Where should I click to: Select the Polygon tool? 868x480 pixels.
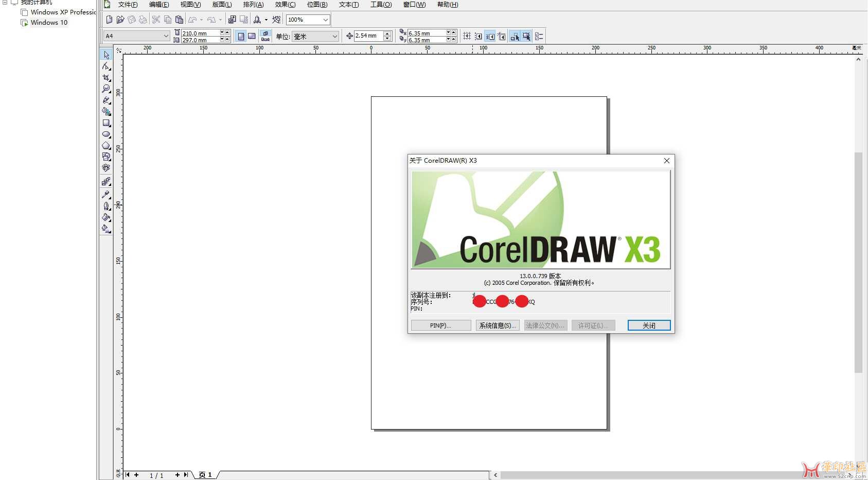(x=107, y=146)
